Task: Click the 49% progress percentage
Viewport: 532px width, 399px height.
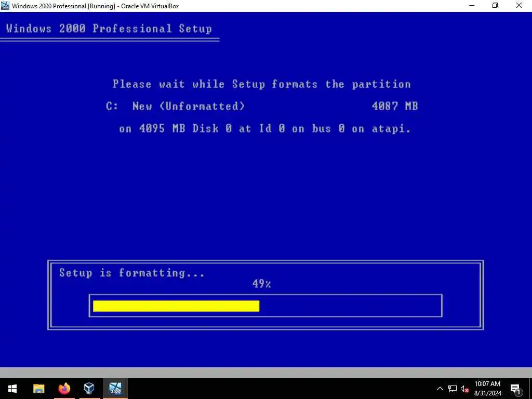Action: [x=262, y=284]
